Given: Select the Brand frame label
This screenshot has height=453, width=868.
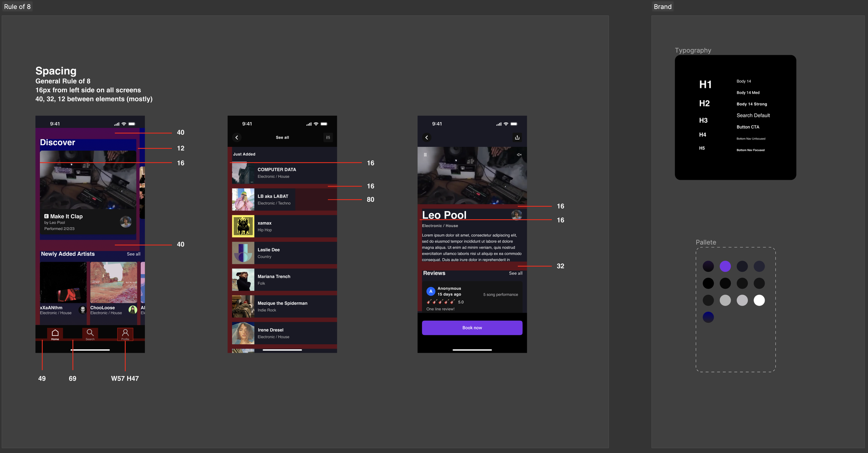Looking at the screenshot, I should click(x=662, y=7).
